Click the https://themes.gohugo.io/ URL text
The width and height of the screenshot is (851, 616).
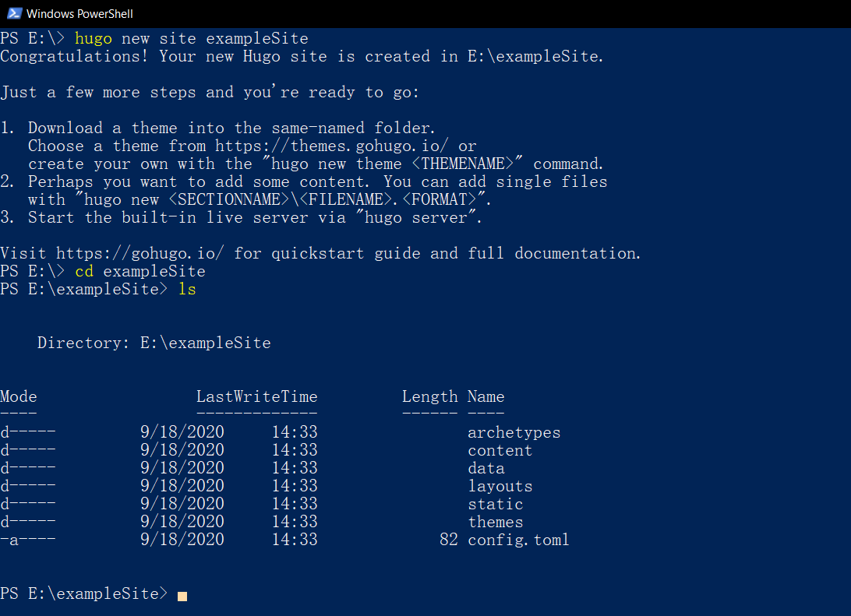tap(332, 146)
